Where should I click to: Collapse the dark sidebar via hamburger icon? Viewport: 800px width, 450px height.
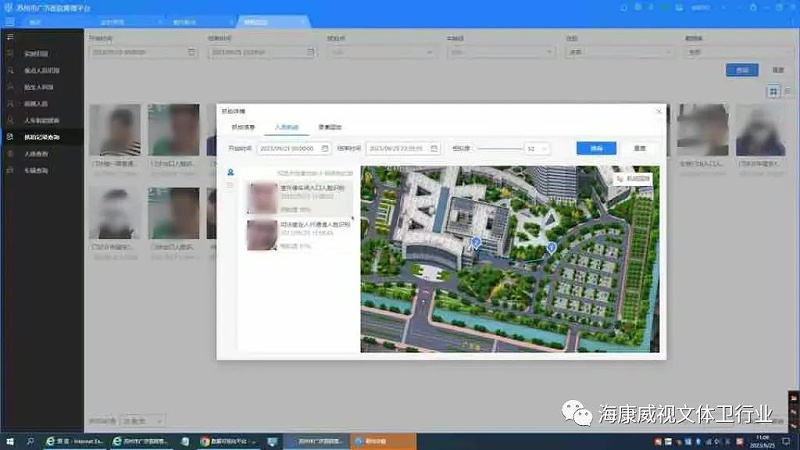pyautogui.click(x=10, y=37)
